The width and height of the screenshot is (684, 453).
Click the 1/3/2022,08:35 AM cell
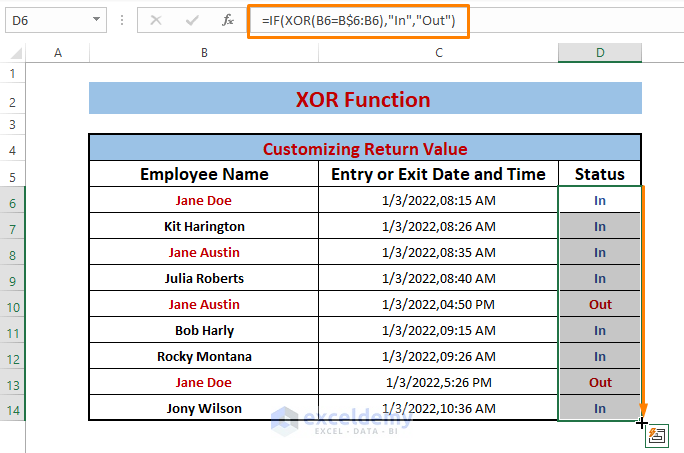pos(438,252)
